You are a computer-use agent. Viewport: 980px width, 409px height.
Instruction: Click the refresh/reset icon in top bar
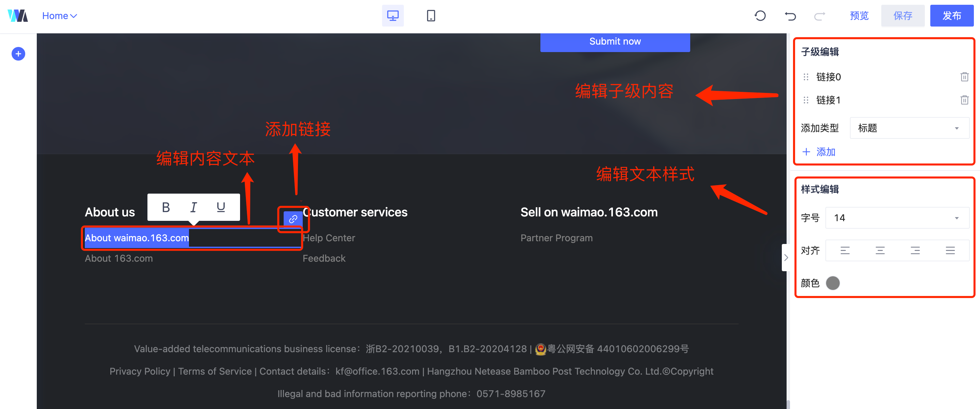[760, 16]
